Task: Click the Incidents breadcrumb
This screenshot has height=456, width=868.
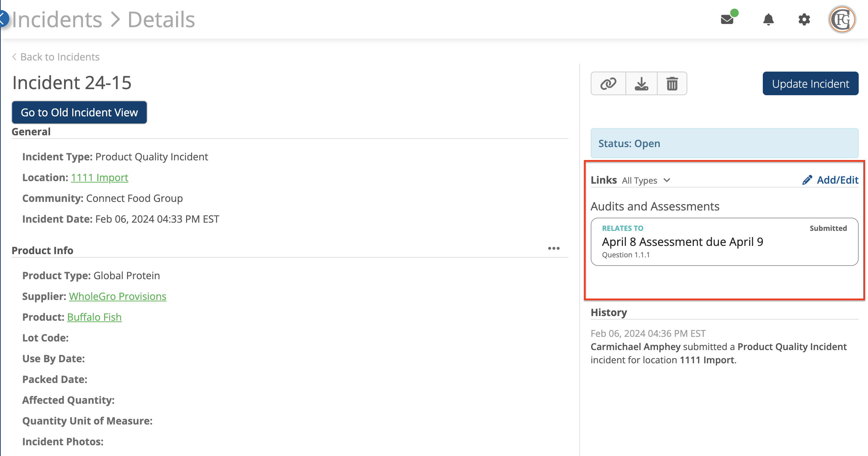Action: tap(57, 19)
